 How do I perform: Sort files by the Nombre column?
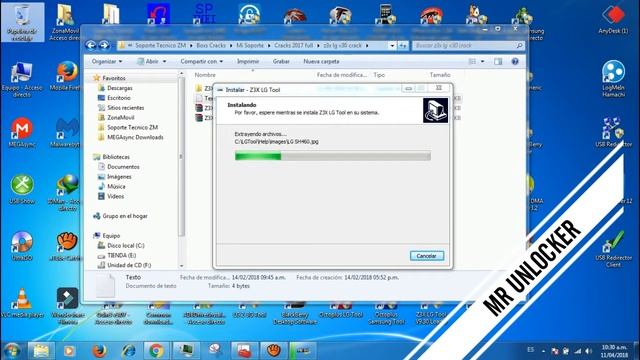[205, 75]
